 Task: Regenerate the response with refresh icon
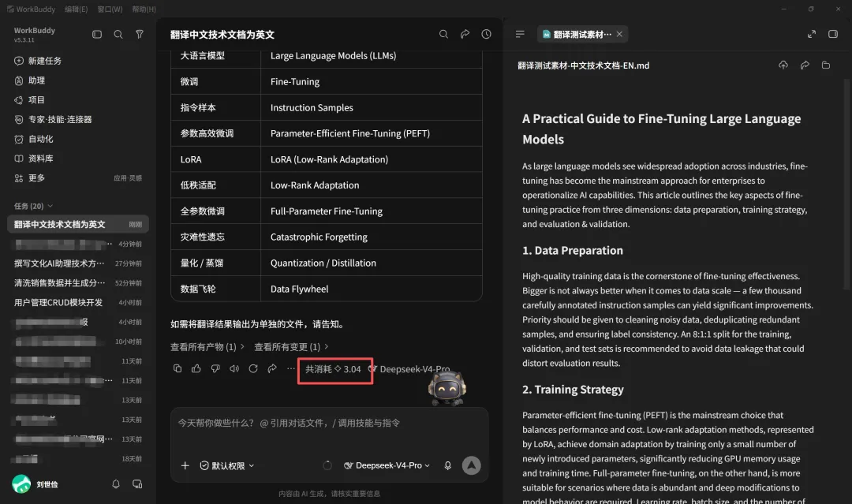(253, 369)
